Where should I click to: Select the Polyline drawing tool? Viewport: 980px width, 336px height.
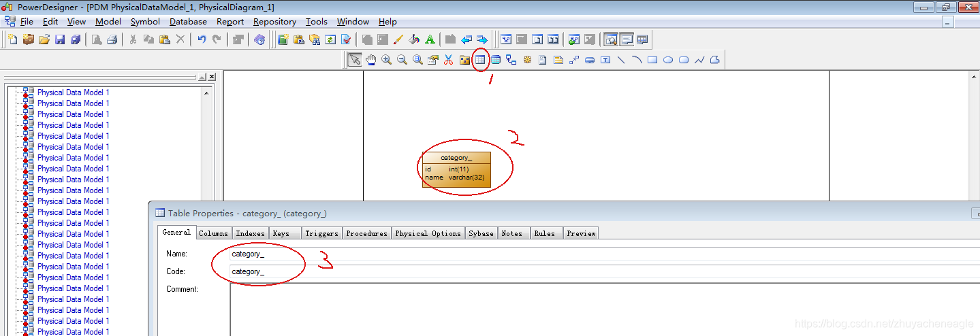click(x=699, y=60)
